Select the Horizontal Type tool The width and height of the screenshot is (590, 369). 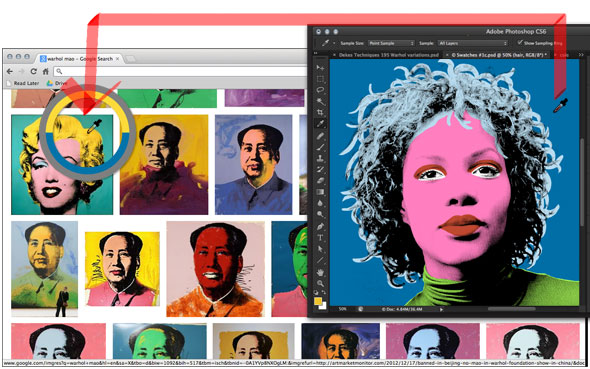point(320,238)
